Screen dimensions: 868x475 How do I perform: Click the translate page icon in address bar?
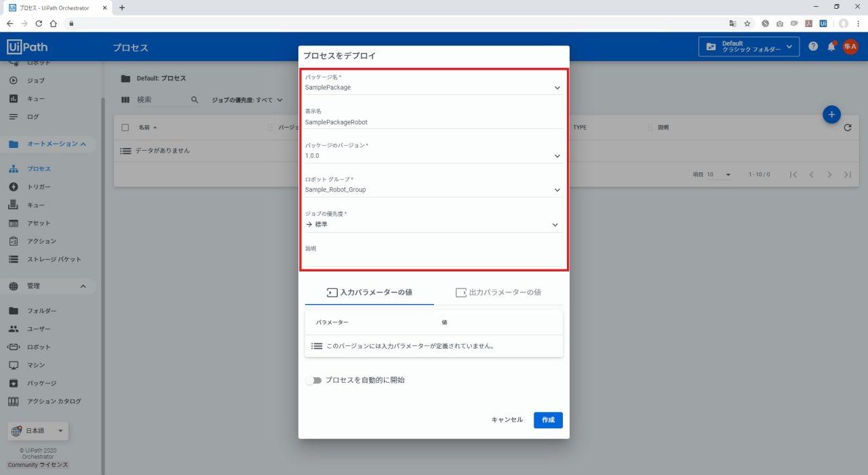(732, 23)
